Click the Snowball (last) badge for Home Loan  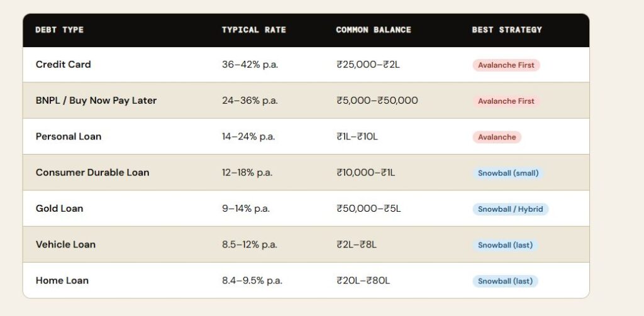pos(505,281)
